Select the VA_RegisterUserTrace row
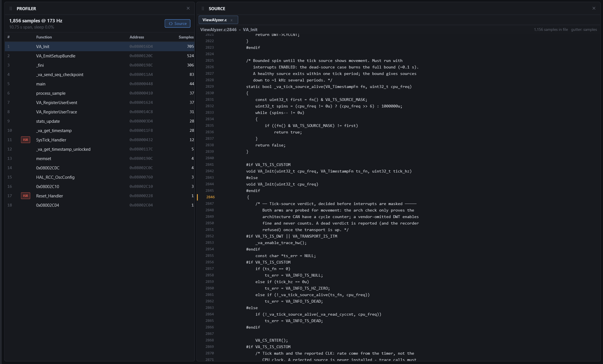The image size is (603, 364). pos(100,112)
